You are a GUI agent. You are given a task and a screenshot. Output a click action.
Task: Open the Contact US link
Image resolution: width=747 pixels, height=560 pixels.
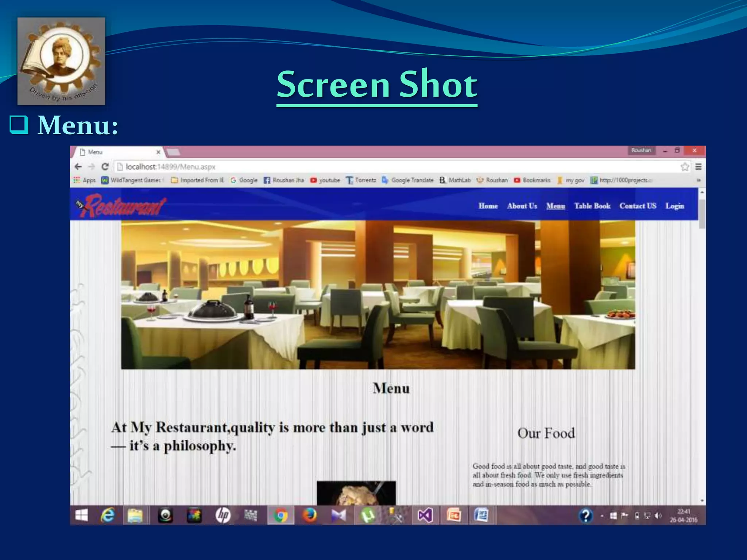(638, 206)
